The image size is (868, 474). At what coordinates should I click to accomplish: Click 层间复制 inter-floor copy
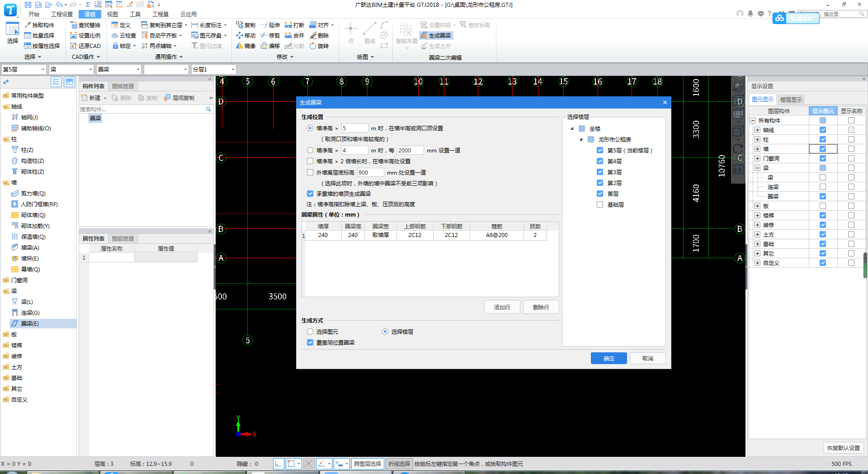tap(179, 98)
